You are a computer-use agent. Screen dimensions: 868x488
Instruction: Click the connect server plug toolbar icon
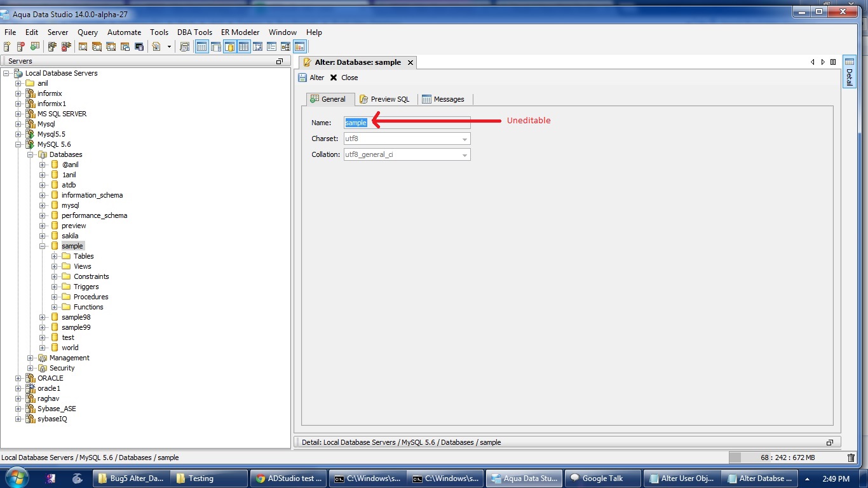click(x=52, y=46)
